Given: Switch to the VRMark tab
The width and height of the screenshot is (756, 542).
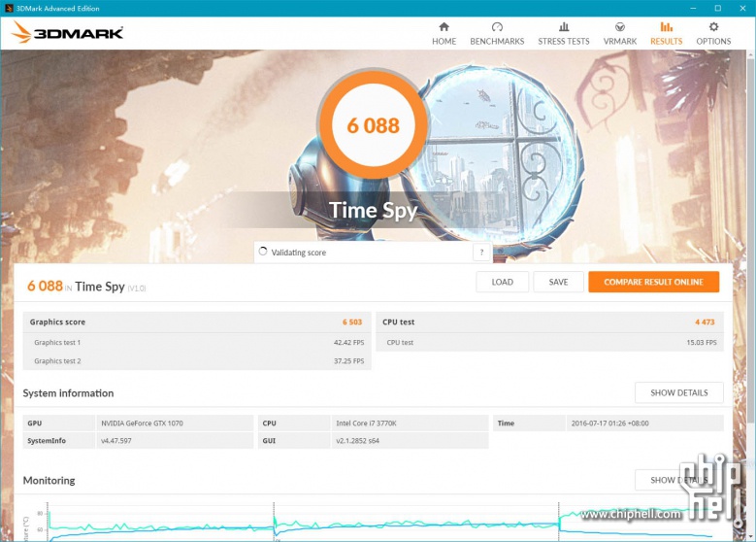Looking at the screenshot, I should coord(619,34).
